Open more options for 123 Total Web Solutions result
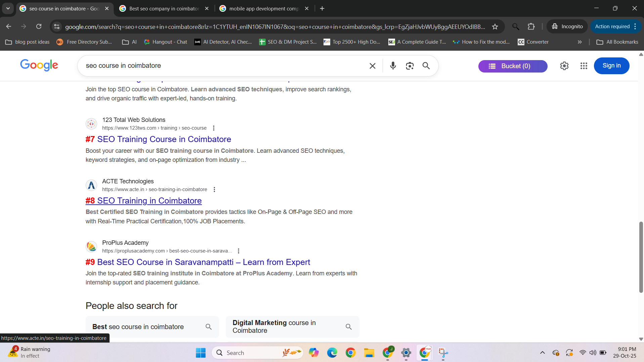Screen dimensions: 644x362 coord(214,128)
